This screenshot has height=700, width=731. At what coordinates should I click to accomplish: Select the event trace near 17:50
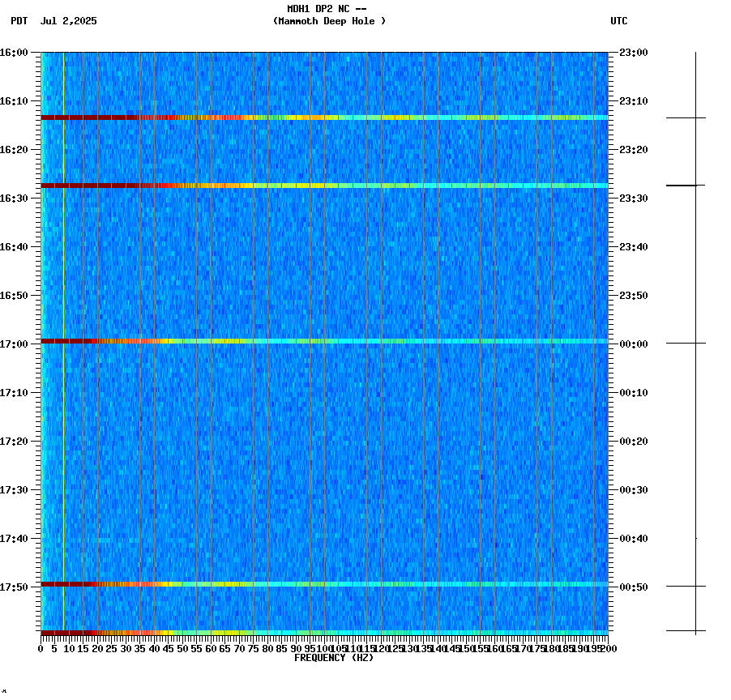(324, 583)
